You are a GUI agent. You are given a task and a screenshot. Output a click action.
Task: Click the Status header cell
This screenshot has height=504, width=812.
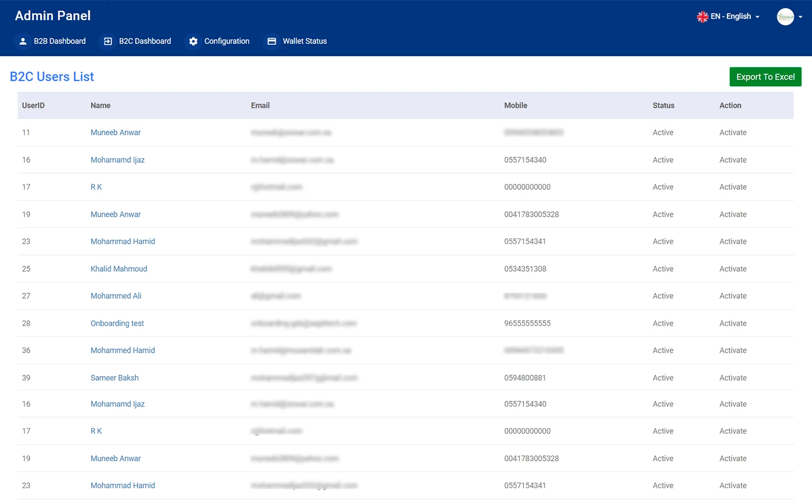[x=663, y=105]
